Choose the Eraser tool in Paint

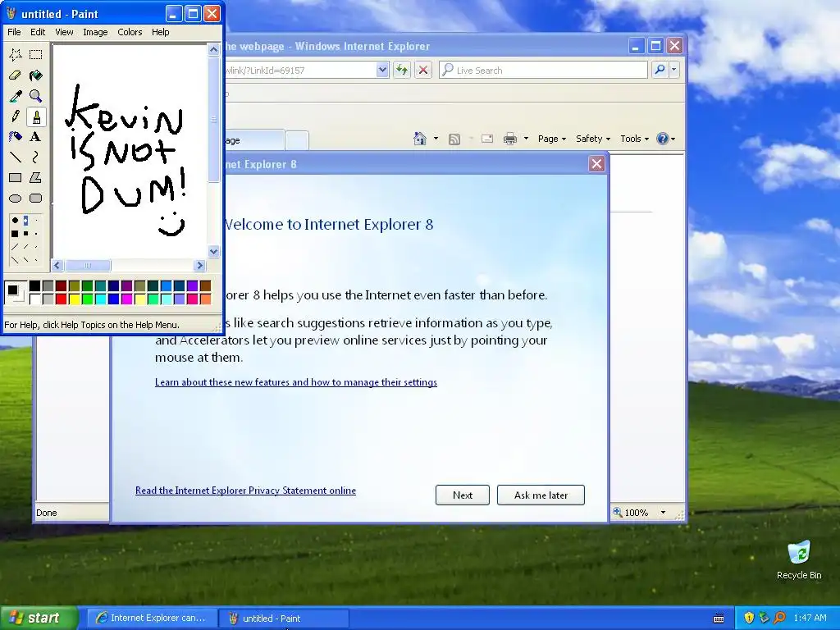(15, 75)
